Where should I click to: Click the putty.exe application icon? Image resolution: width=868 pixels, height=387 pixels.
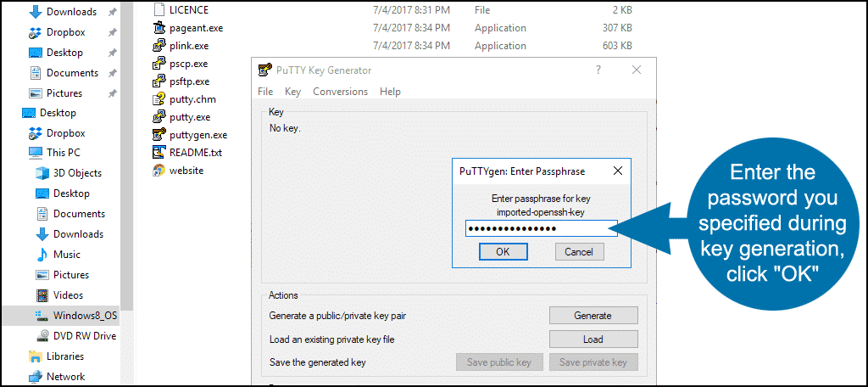pos(159,117)
